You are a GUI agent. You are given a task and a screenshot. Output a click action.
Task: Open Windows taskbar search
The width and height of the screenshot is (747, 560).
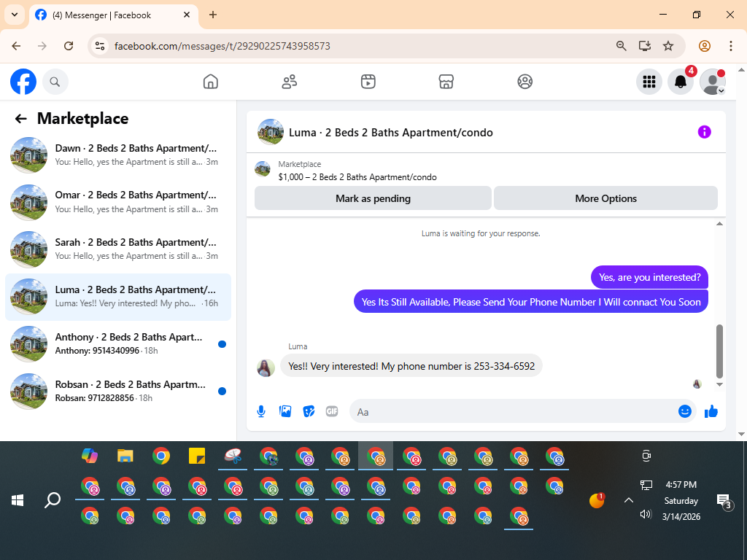pyautogui.click(x=53, y=500)
